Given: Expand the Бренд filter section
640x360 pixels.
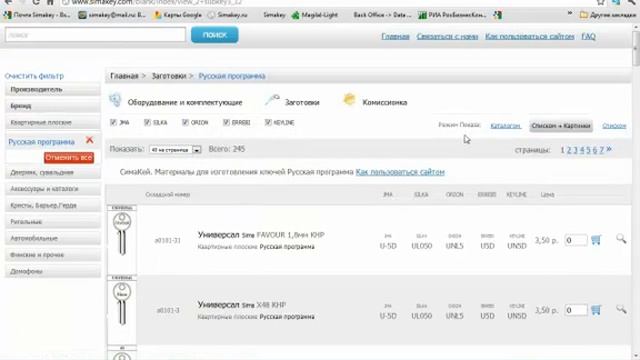Looking at the screenshot, I should (x=53, y=106).
